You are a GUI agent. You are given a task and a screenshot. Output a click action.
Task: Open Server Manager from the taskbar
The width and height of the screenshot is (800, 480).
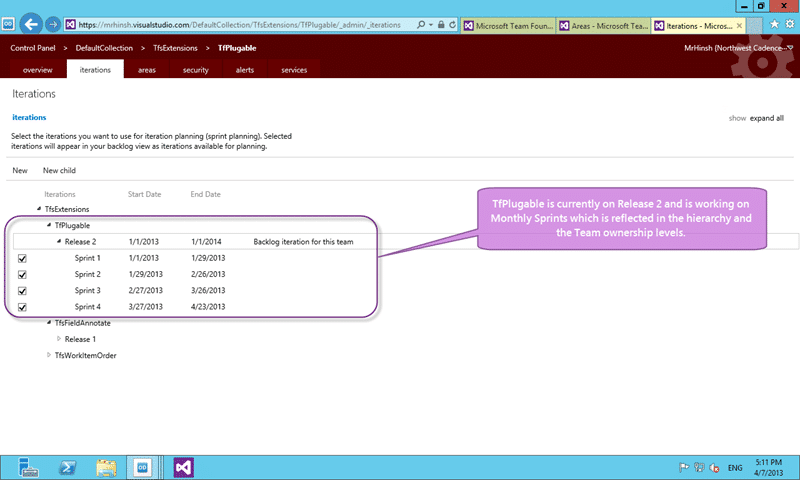coord(28,467)
